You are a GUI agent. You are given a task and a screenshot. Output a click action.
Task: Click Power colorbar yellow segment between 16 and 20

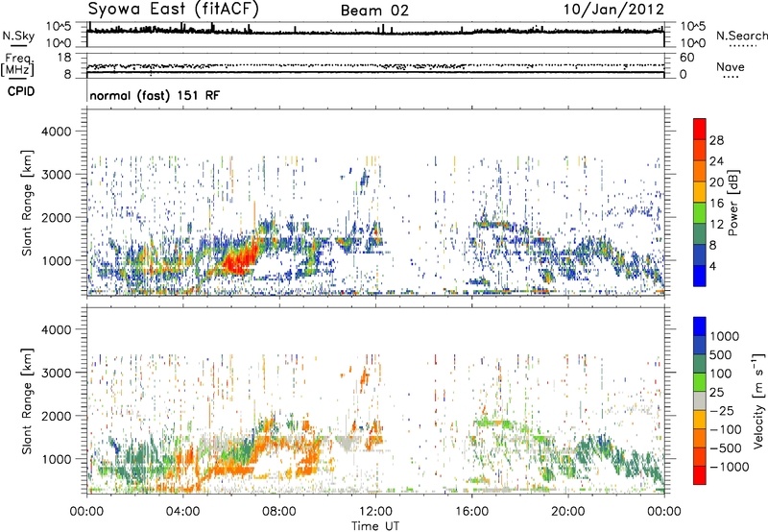700,192
